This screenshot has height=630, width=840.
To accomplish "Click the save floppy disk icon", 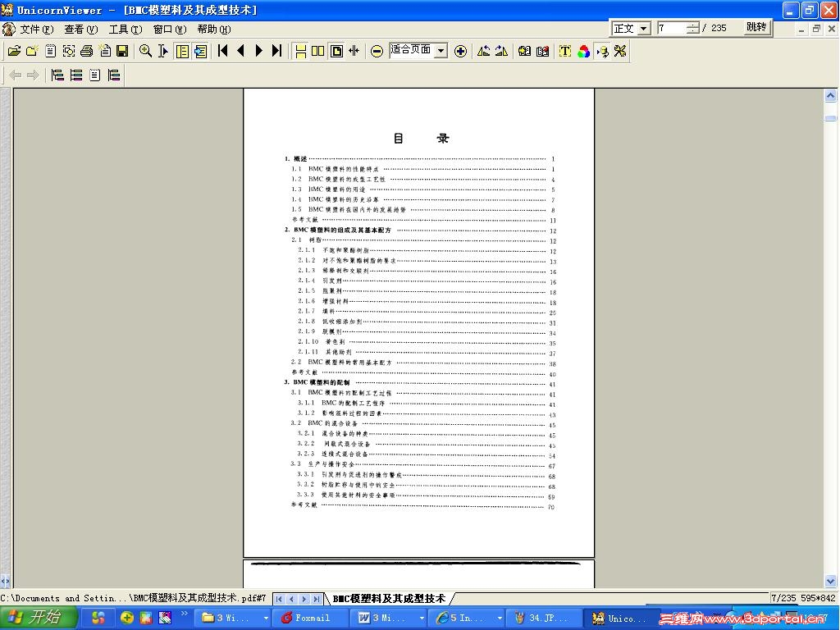I will coord(122,51).
